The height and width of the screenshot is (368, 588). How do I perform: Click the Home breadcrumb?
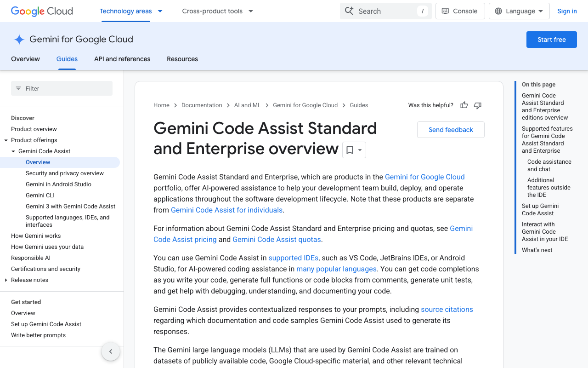pos(161,105)
